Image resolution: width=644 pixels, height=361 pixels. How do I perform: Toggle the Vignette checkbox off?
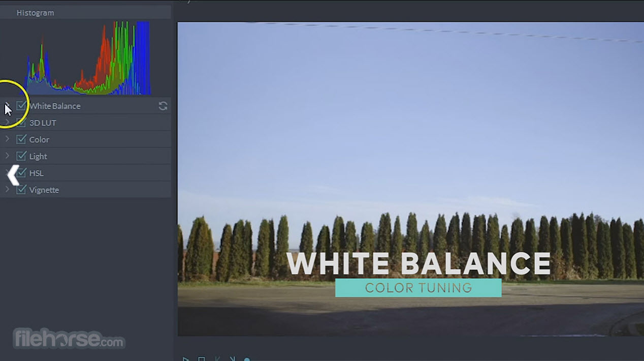[x=21, y=190]
